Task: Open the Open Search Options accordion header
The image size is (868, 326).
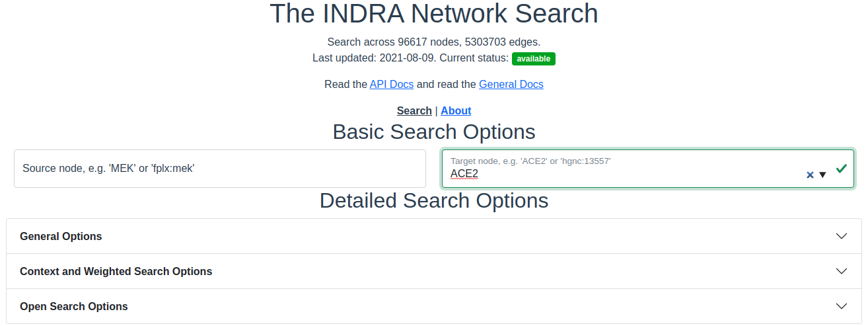Action: (434, 306)
